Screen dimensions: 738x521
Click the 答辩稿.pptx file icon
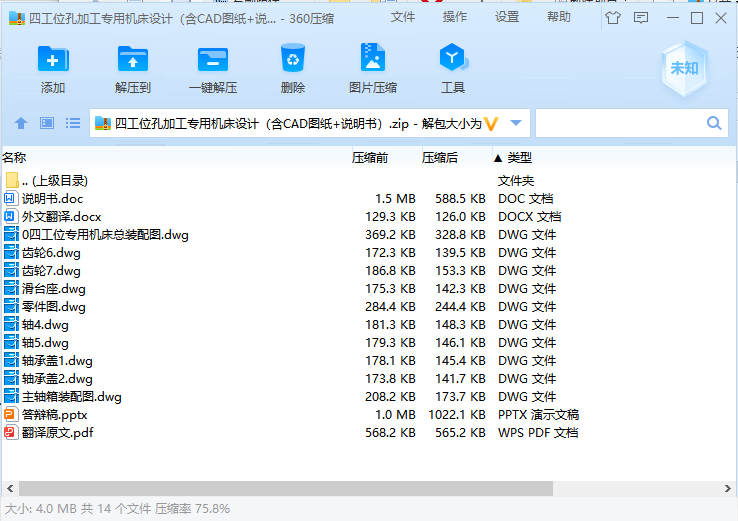pyautogui.click(x=9, y=414)
